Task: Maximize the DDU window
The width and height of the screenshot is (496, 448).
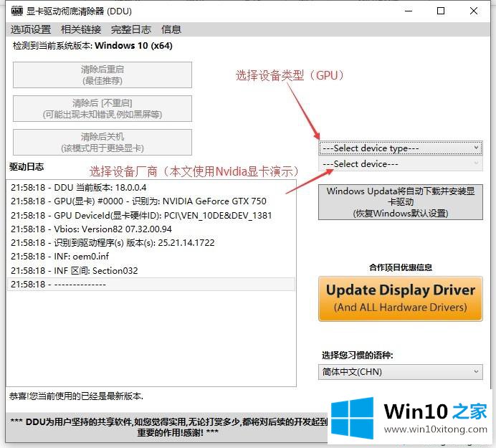Action: 441,11
